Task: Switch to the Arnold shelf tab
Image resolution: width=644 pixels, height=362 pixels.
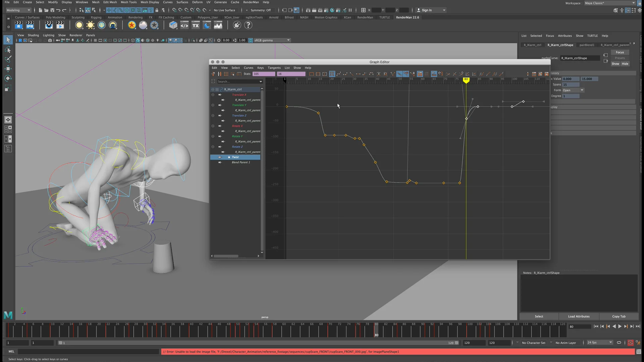Action: pyautogui.click(x=273, y=17)
